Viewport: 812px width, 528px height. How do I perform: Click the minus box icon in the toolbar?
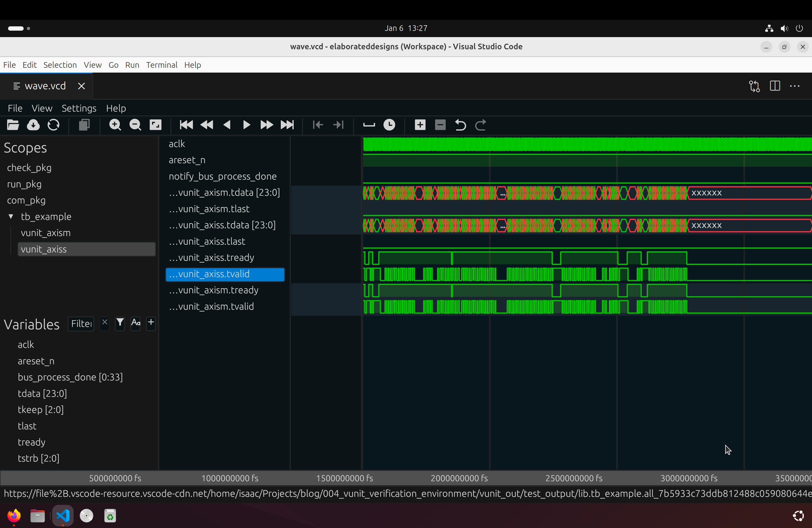coord(440,125)
